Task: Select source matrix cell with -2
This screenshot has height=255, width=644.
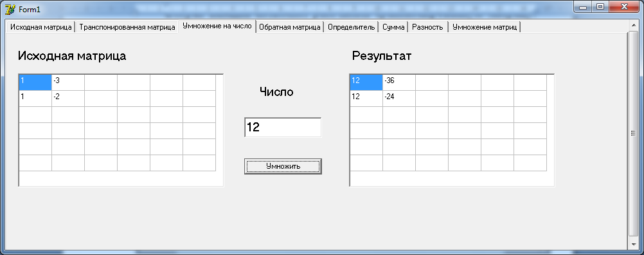Action: click(68, 99)
